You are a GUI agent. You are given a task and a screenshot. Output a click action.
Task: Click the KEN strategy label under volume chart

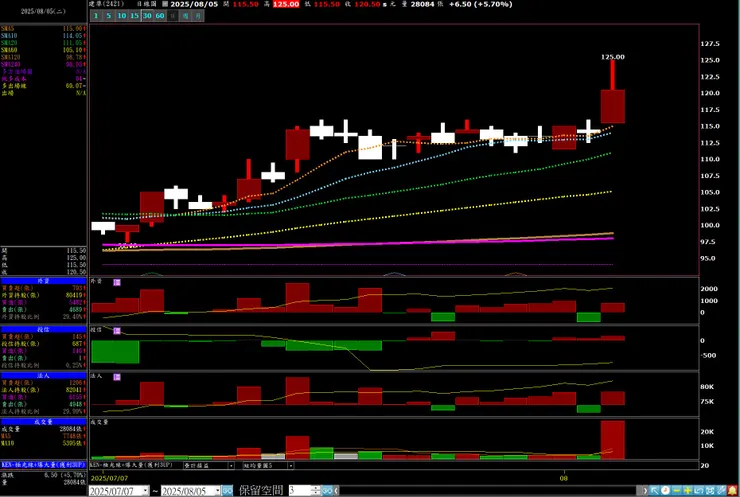131,465
